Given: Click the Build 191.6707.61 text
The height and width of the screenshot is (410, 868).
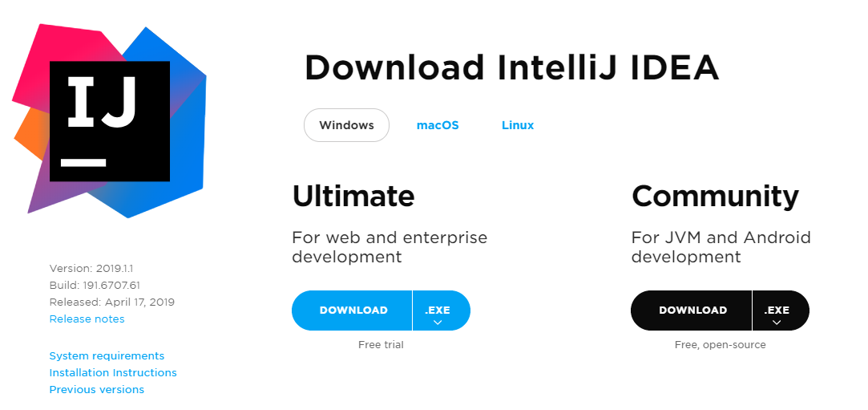Looking at the screenshot, I should click(95, 286).
